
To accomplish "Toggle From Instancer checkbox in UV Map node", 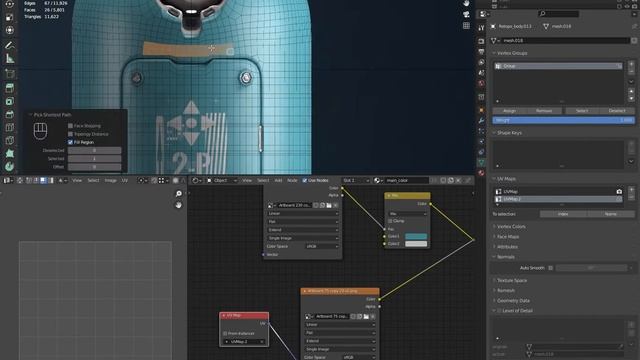I will coord(225,333).
